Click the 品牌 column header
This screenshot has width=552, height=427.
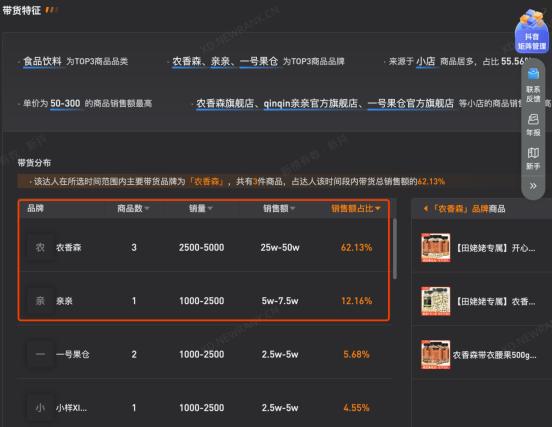pos(35,208)
